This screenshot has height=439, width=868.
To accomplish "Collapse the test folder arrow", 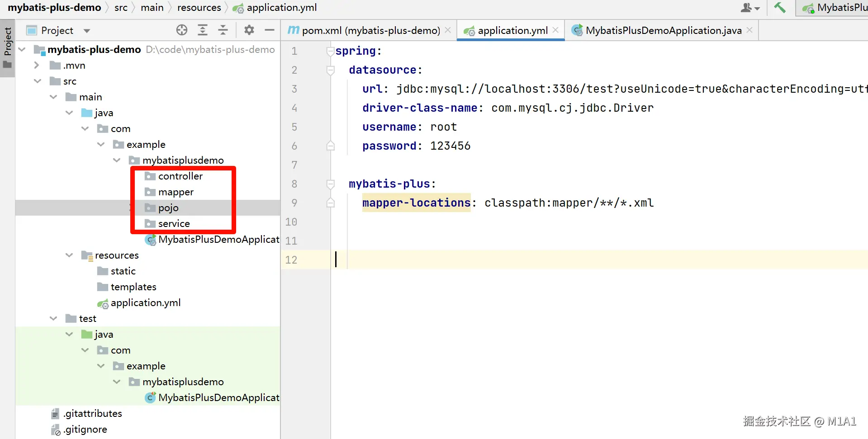I will coord(53,318).
